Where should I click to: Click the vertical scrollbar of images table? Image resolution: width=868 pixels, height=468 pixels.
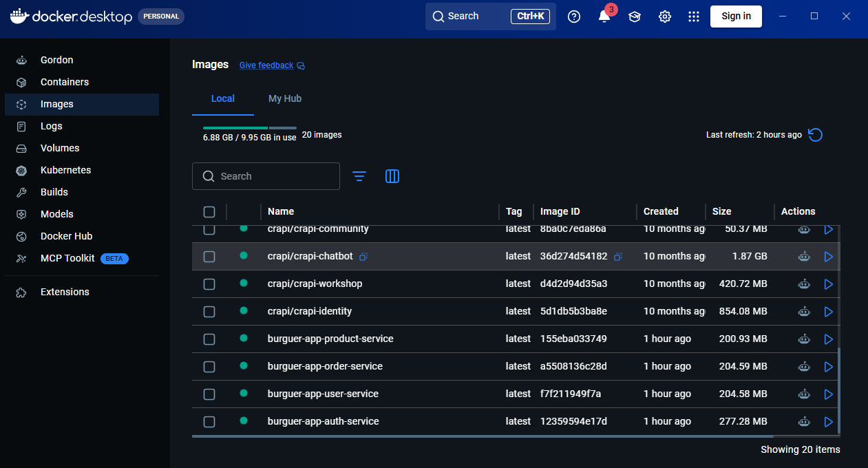838,390
